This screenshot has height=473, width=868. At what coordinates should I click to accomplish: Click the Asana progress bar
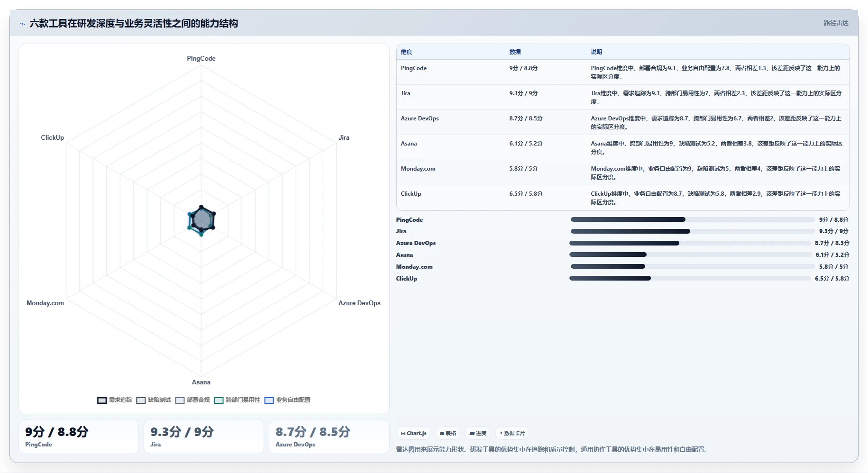pyautogui.click(x=691, y=255)
